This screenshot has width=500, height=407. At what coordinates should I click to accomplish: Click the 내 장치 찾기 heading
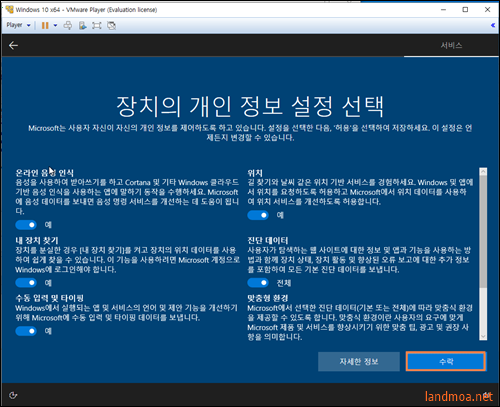(x=37, y=240)
